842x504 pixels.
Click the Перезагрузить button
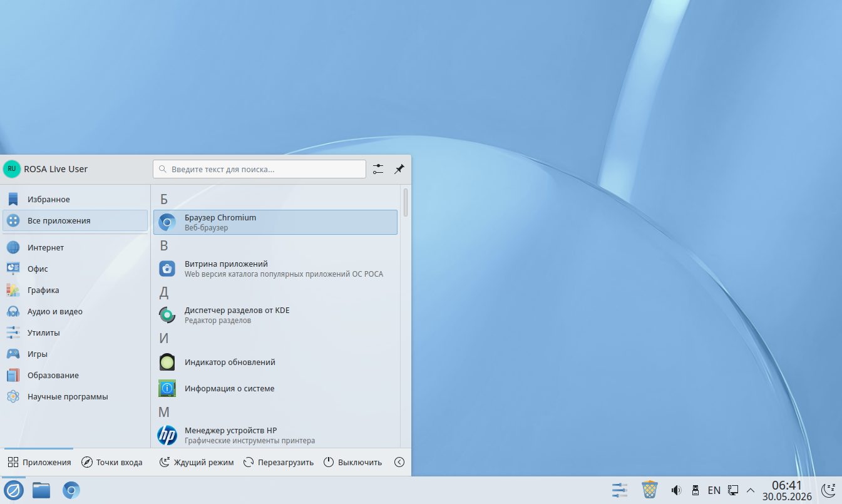point(279,462)
